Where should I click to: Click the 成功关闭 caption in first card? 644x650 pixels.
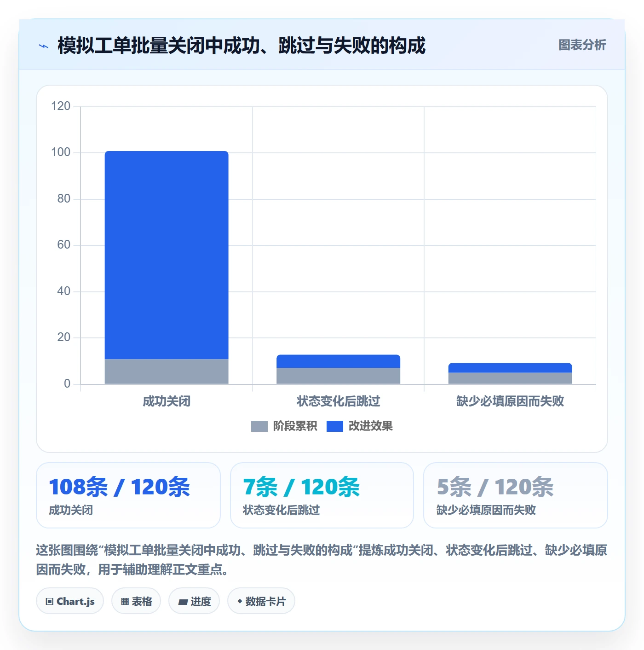point(71,510)
